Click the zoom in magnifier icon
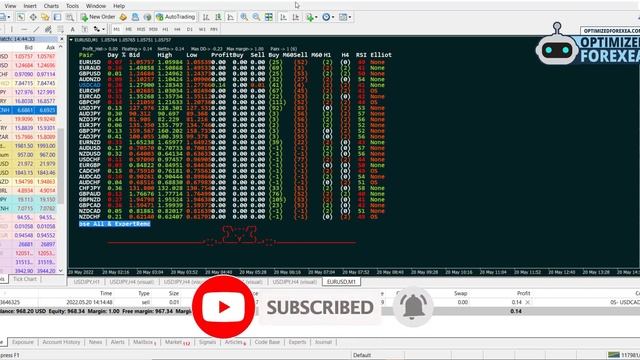 pyautogui.click(x=244, y=17)
